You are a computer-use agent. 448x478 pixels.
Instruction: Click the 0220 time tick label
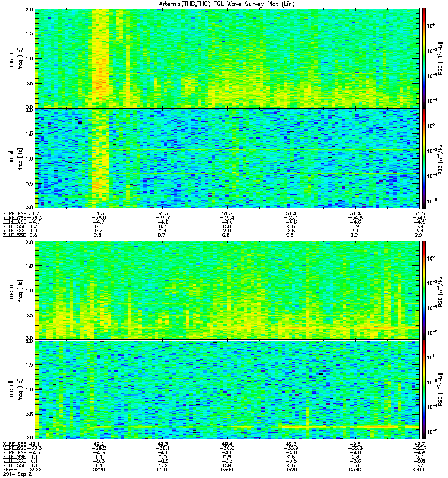pos(99,470)
